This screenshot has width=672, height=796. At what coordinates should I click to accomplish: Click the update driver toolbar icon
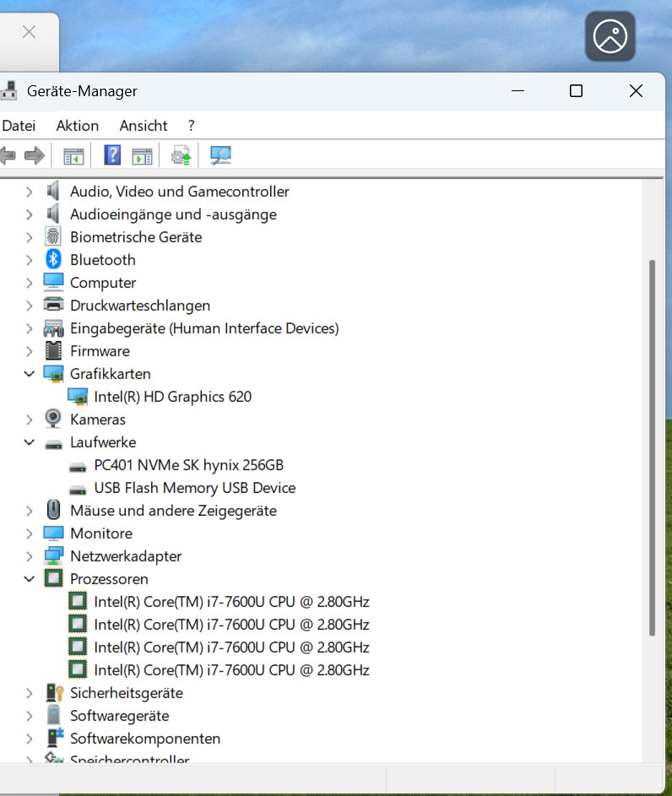[182, 155]
